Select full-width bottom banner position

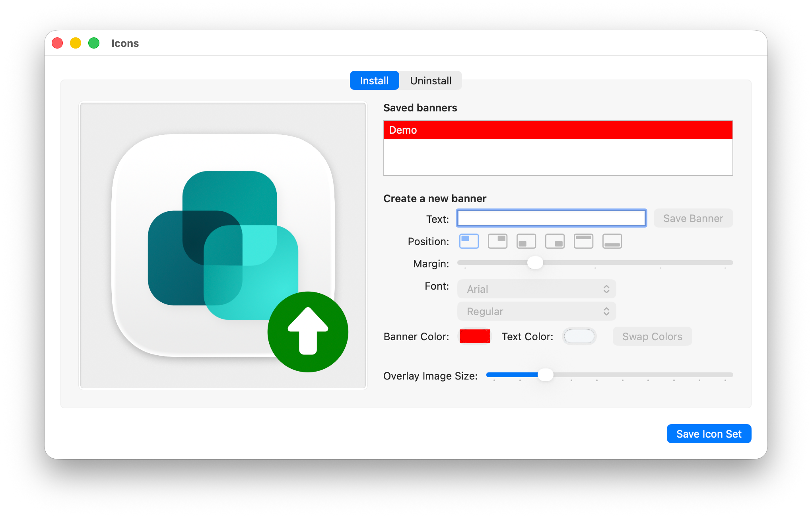coord(612,241)
